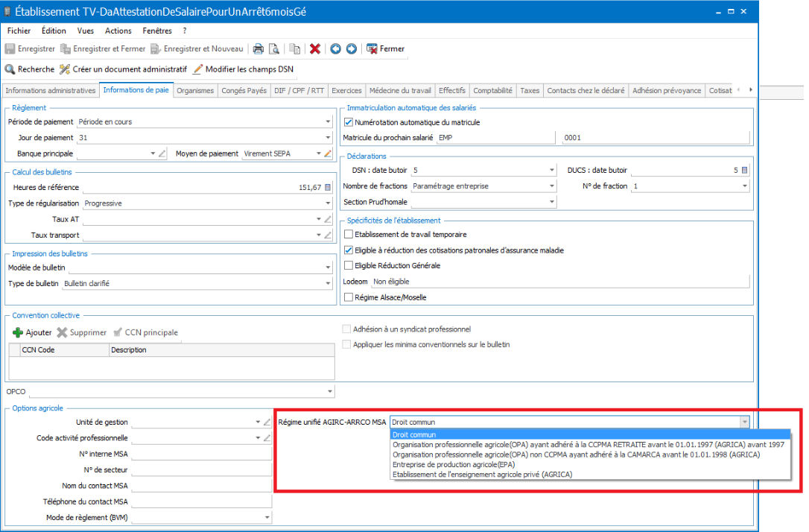Switch to Adhésion prévoyance tab
This screenshot has height=532, width=809.
(x=667, y=91)
